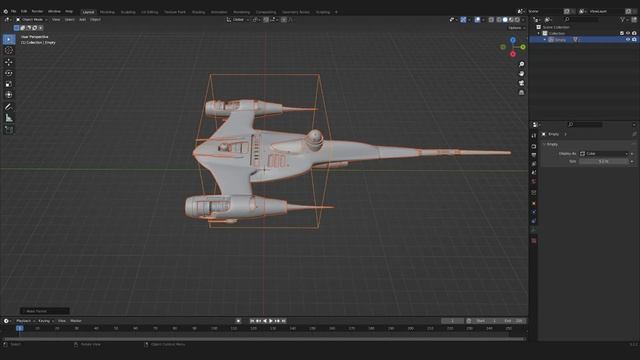Open the Object Mode dropdown

(32, 20)
